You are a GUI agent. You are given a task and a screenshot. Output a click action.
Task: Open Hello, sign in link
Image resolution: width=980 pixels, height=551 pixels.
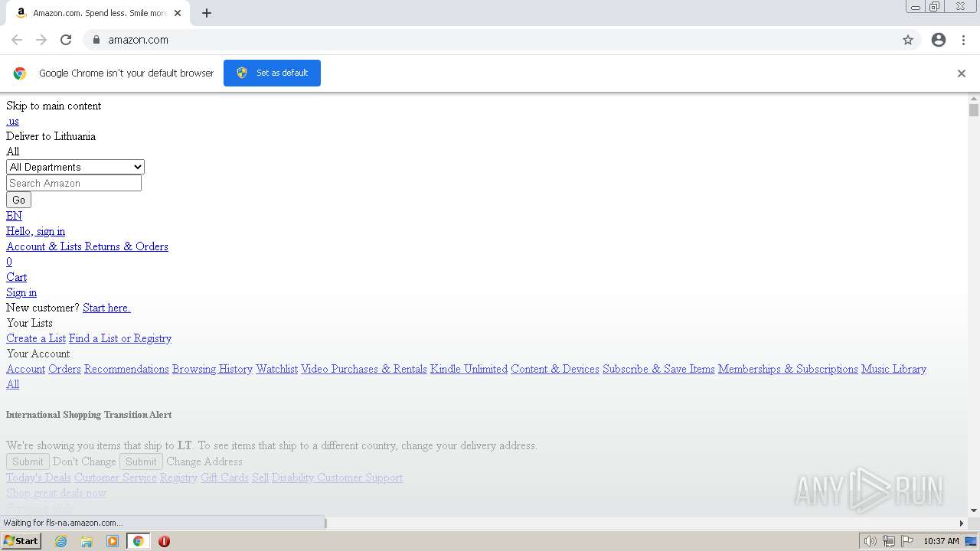click(x=35, y=231)
